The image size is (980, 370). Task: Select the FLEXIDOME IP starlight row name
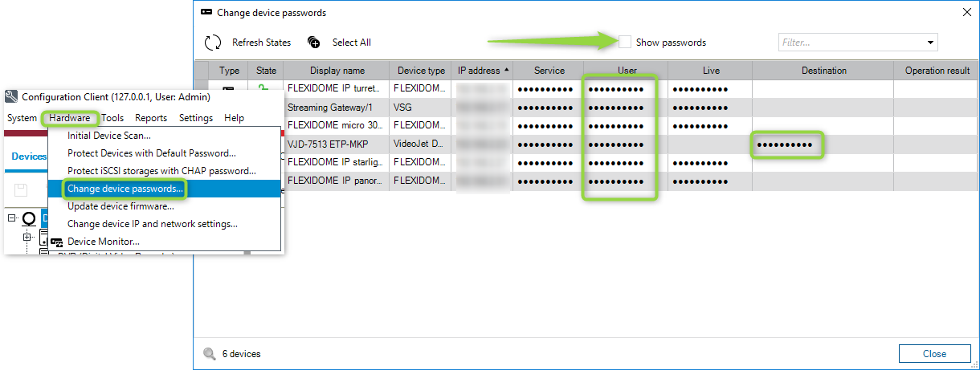coord(337,163)
